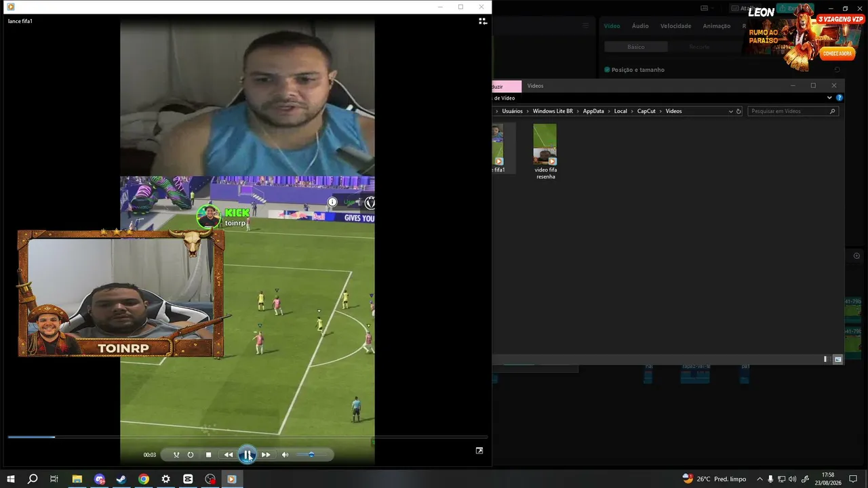Click the 'Pesquisar em Vídeos' search box

tap(793, 111)
